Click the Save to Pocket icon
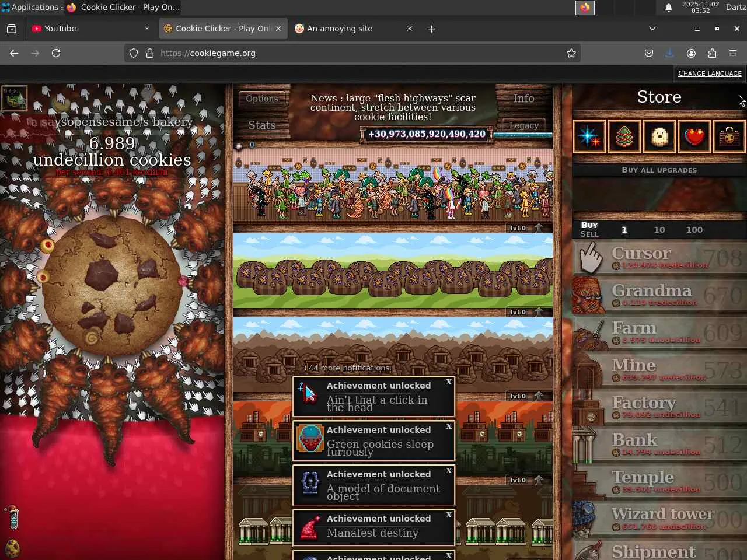The image size is (747, 560). point(649,53)
